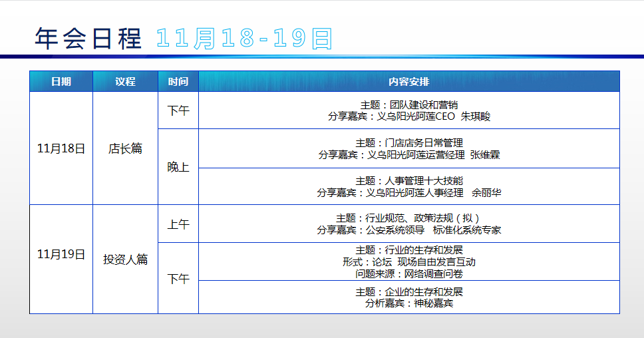Click the 团队建设和营销 topic cell
Viewport: 644px width, 338px height.
click(408, 110)
